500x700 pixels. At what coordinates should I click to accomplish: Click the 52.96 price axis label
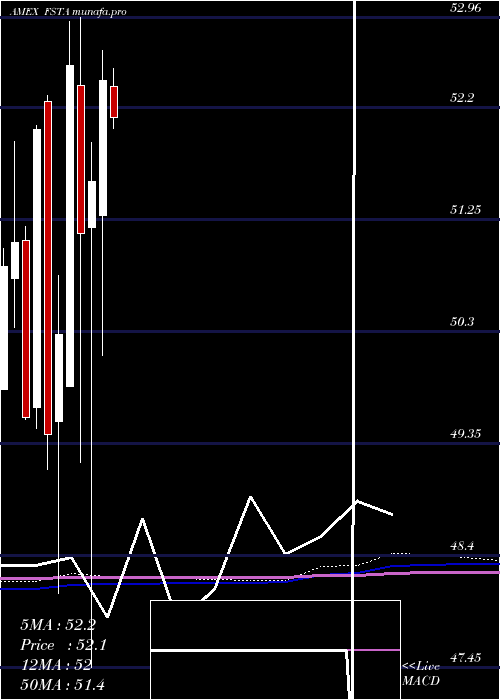coord(466,8)
